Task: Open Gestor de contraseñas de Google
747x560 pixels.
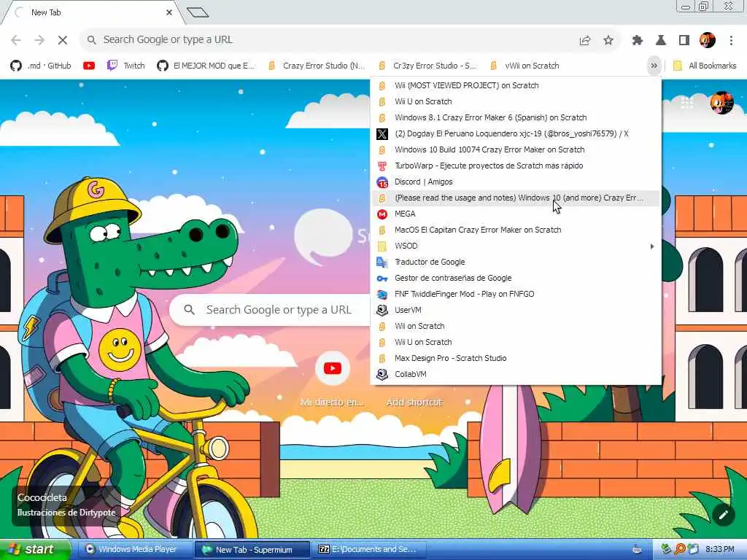Action: (x=516, y=278)
